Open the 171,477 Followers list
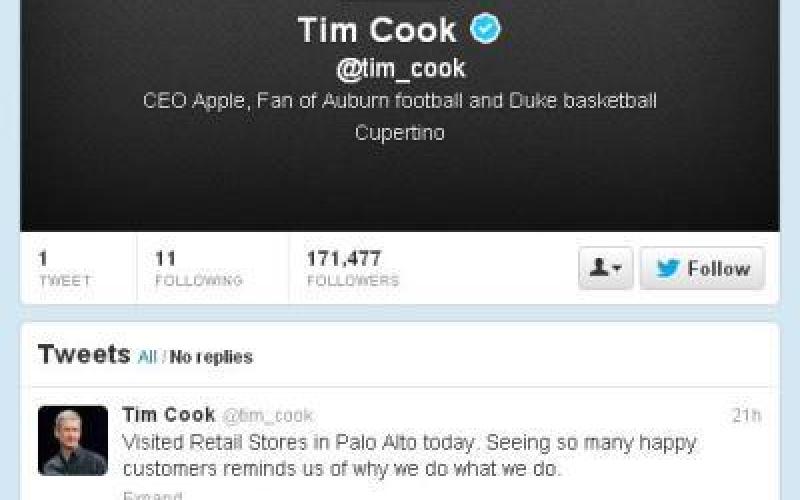The height and width of the screenshot is (500, 800). click(x=352, y=268)
